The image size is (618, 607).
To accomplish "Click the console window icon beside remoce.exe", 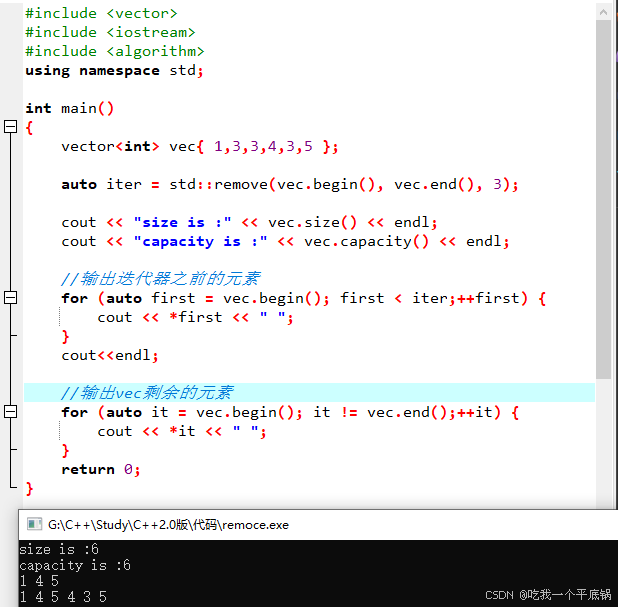I will pos(34,524).
